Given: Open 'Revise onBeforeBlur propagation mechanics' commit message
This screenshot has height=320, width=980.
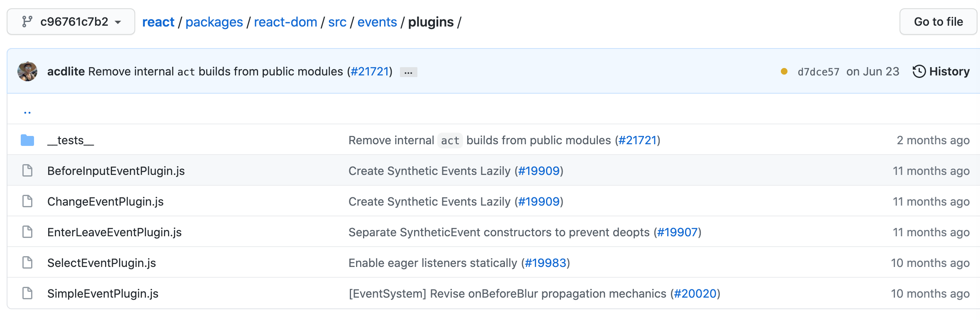Looking at the screenshot, I should click(x=507, y=293).
